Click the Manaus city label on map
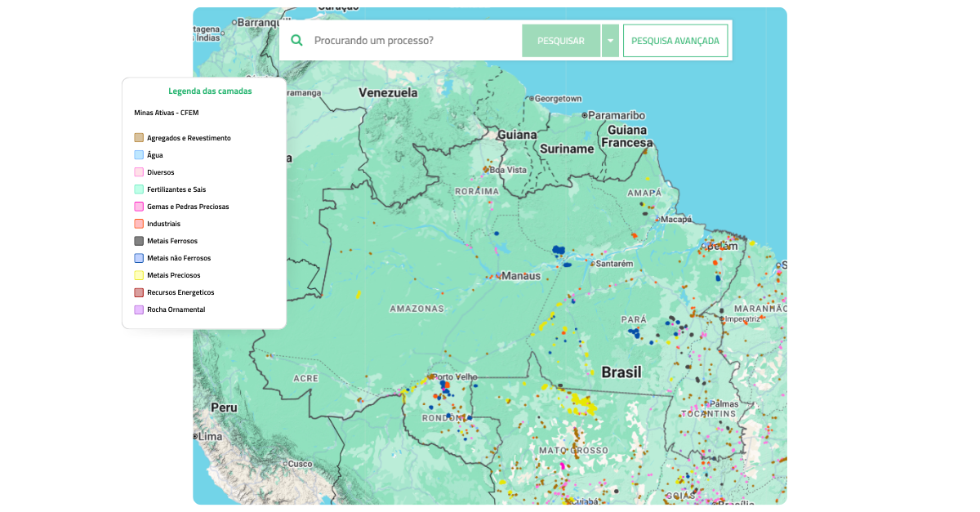Image resolution: width=980 pixels, height=512 pixels. (x=521, y=276)
